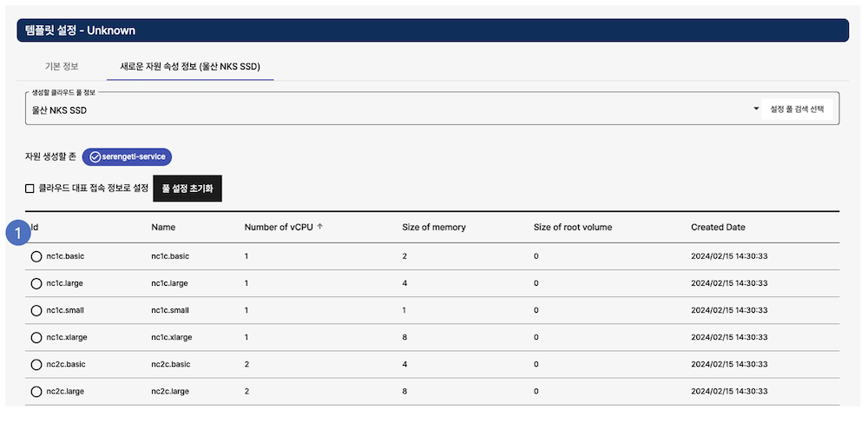
Task: Click the blue number 1 step badge
Action: (x=16, y=232)
